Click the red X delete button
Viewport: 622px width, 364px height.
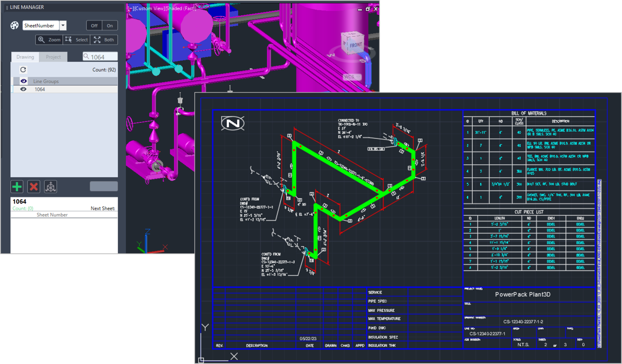click(x=34, y=187)
